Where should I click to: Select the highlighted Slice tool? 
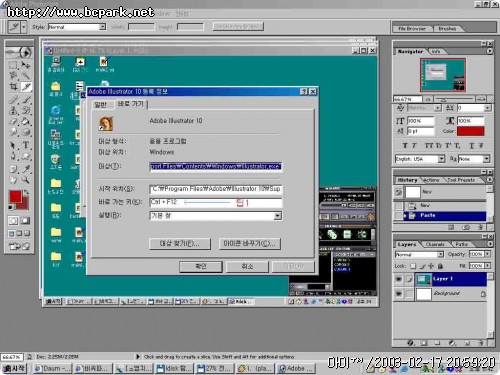pos(26,87)
